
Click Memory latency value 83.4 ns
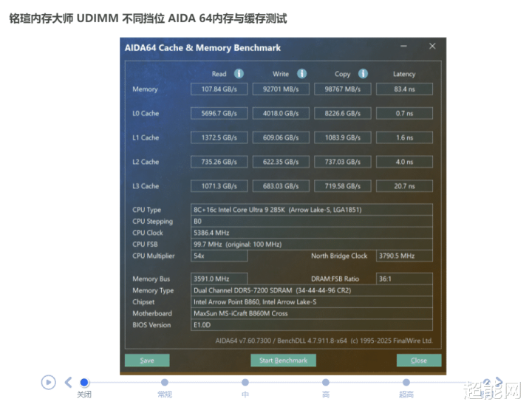pos(404,89)
